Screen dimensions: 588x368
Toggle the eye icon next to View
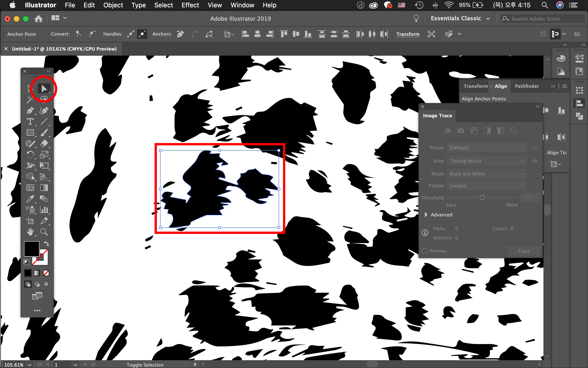[534, 161]
